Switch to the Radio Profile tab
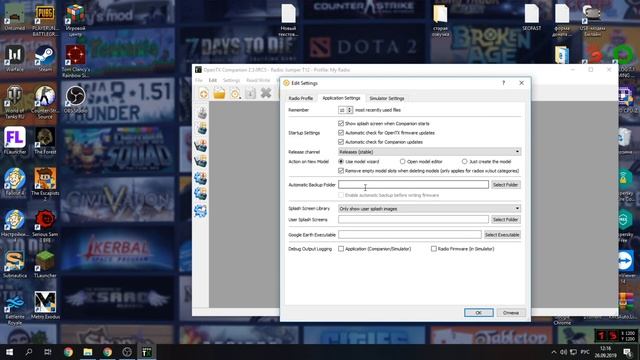The height and width of the screenshot is (360, 640). click(x=301, y=98)
